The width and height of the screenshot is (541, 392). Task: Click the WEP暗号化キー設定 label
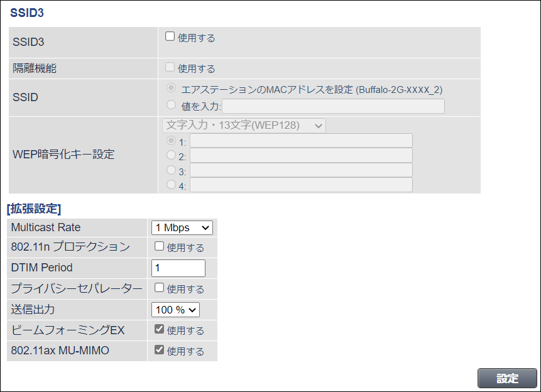click(63, 155)
